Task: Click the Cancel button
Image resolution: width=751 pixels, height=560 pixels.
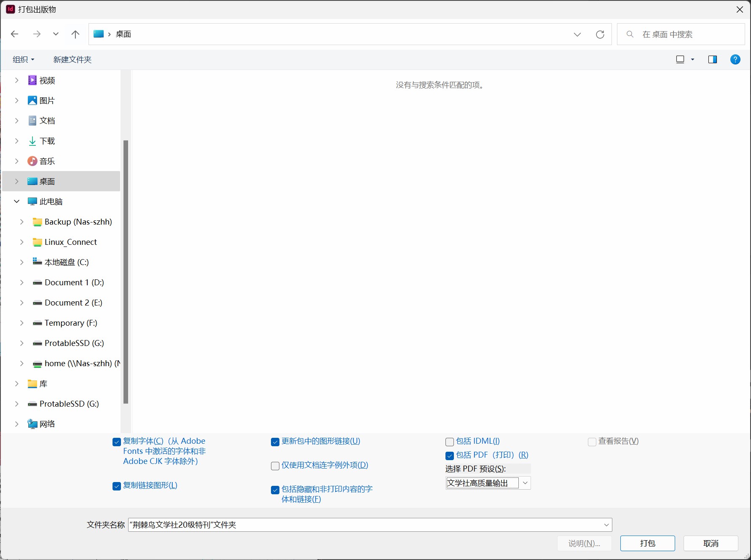Action: point(711,544)
